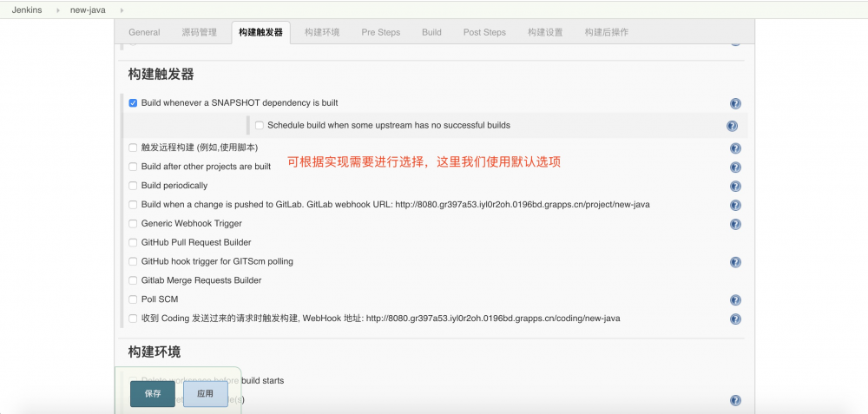Open new-java breadcrumb link

(88, 10)
